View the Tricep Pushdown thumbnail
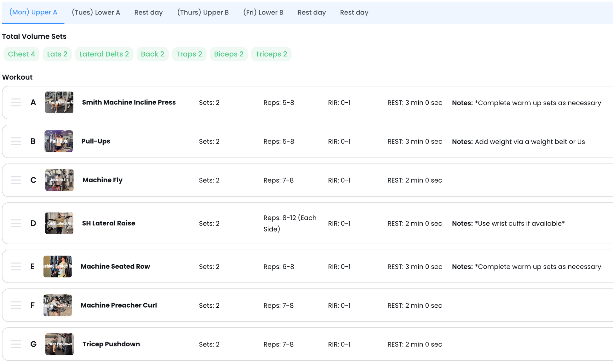This screenshot has width=613, height=364. (x=59, y=344)
